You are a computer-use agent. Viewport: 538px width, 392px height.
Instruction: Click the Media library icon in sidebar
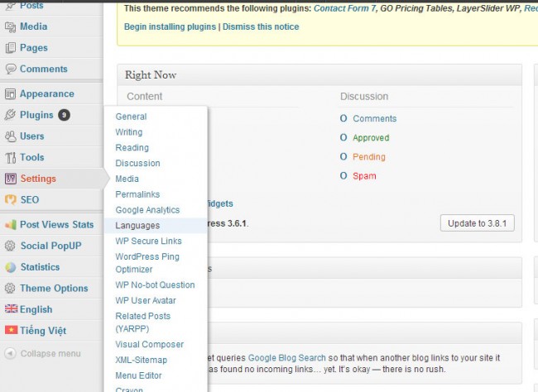pyautogui.click(x=10, y=26)
